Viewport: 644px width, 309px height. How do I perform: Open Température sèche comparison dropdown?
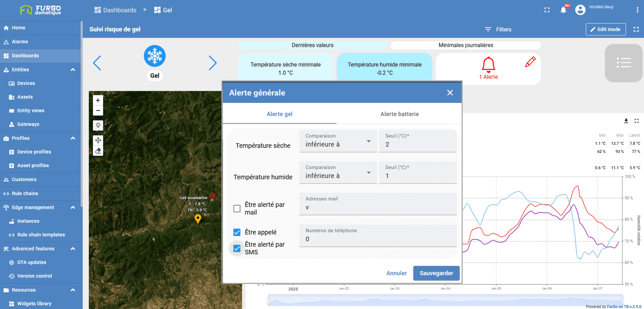(x=338, y=141)
